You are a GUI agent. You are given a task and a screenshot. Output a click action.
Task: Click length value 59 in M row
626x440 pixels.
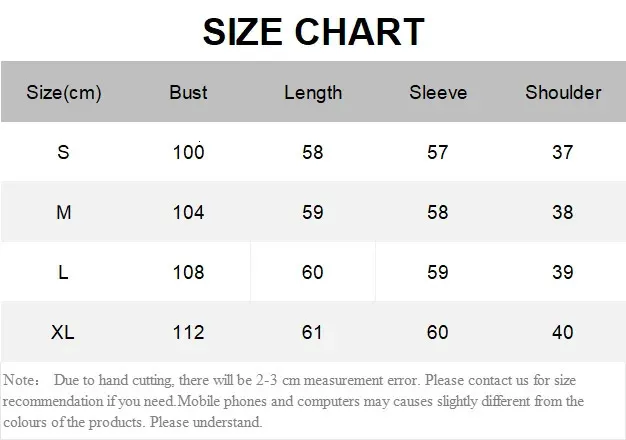pos(313,212)
